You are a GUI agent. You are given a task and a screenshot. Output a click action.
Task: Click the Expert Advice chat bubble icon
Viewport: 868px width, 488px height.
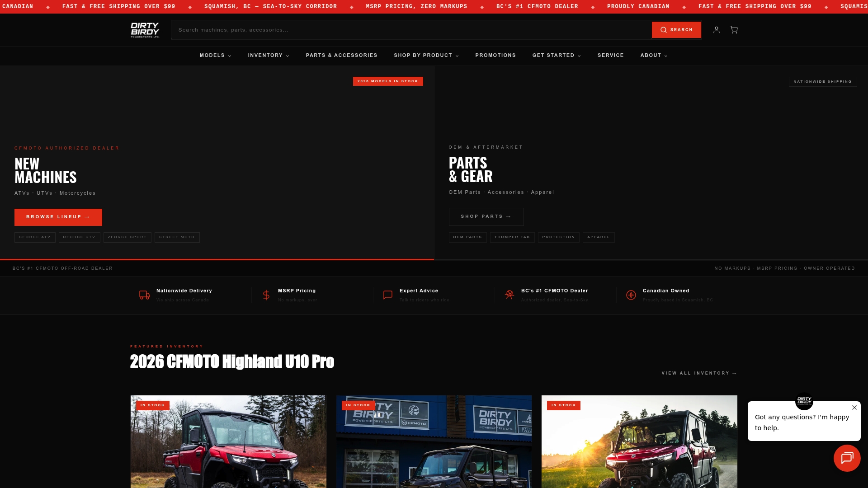388,295
